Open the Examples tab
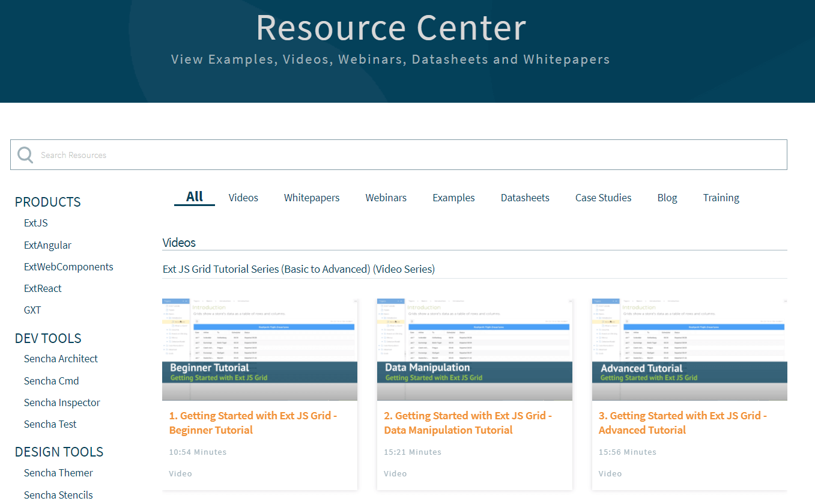This screenshot has height=504, width=815. pos(453,198)
